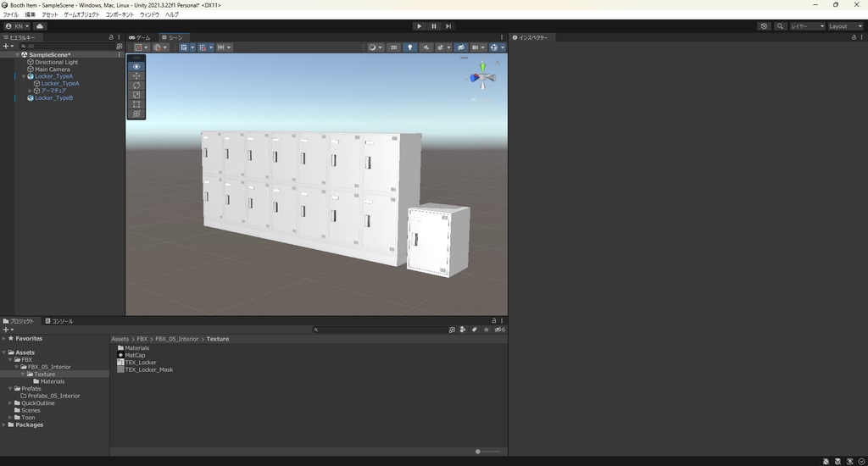Click the Step frame button
The height and width of the screenshot is (466, 868).
coord(449,26)
